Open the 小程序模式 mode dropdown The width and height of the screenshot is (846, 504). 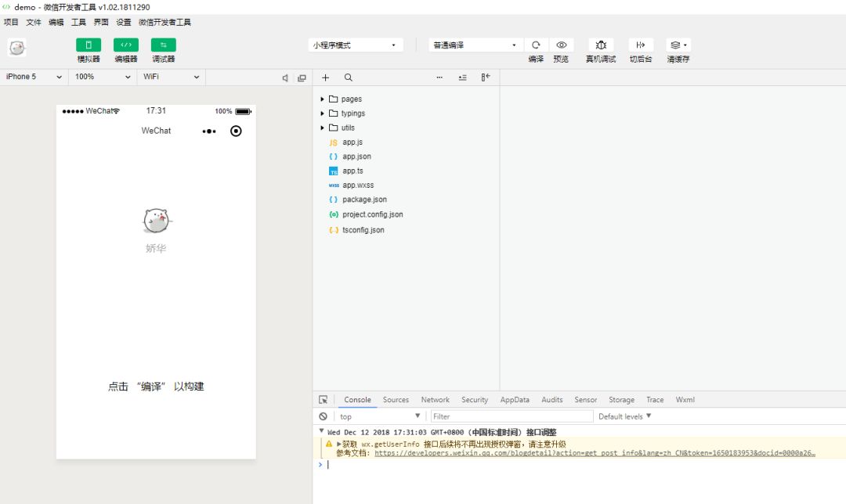coord(355,45)
